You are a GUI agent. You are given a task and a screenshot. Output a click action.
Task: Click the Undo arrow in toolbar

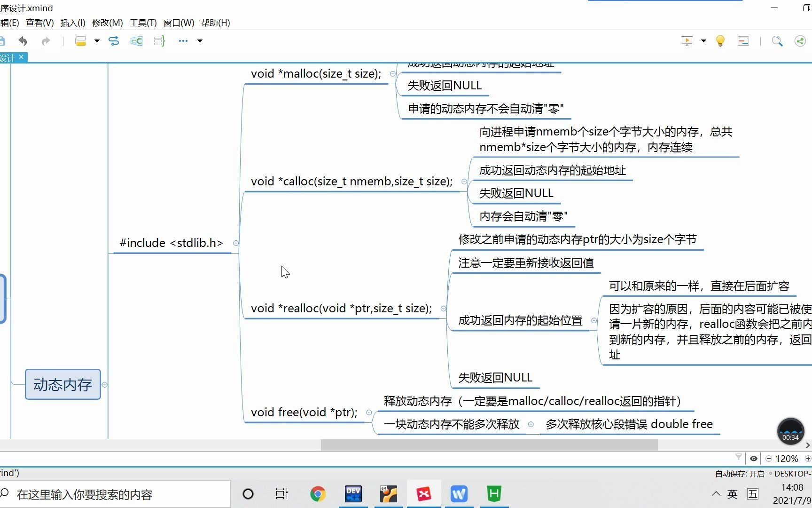point(23,41)
